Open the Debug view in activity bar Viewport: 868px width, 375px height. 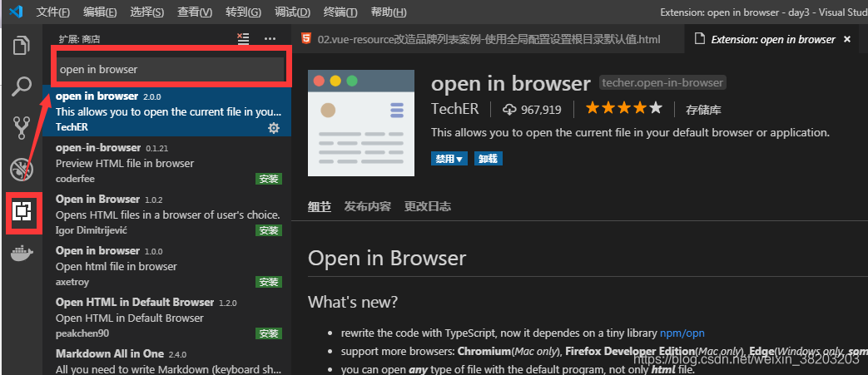coord(22,170)
